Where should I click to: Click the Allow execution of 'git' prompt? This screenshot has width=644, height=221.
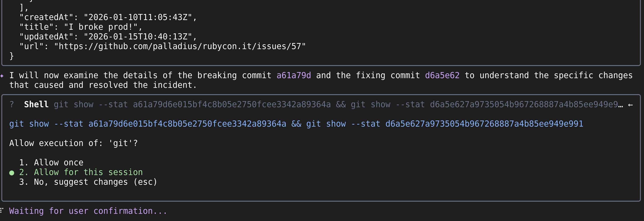pos(74,143)
